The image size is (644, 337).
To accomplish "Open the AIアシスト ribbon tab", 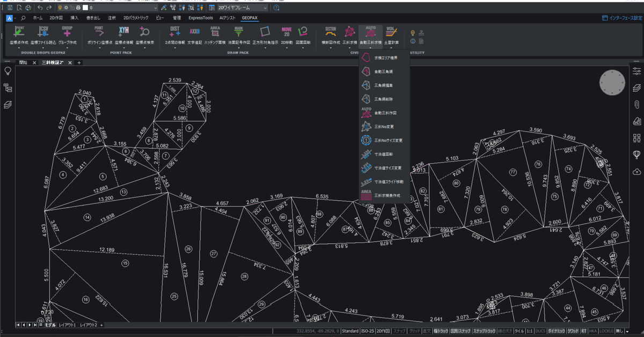I will tap(227, 18).
